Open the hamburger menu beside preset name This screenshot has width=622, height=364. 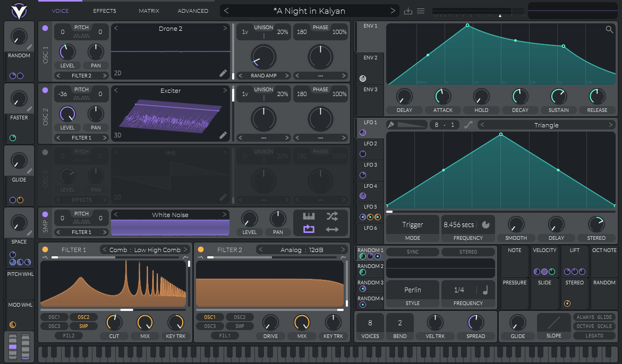pos(421,11)
